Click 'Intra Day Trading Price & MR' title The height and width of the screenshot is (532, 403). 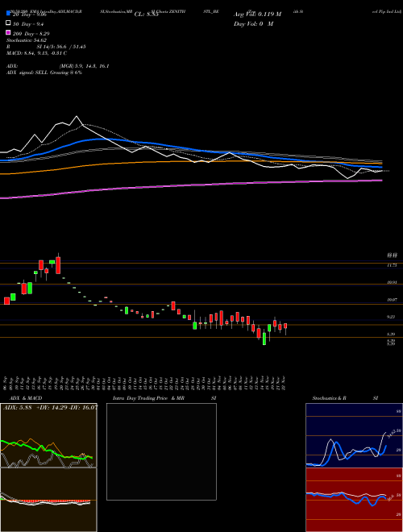pyautogui.click(x=148, y=398)
